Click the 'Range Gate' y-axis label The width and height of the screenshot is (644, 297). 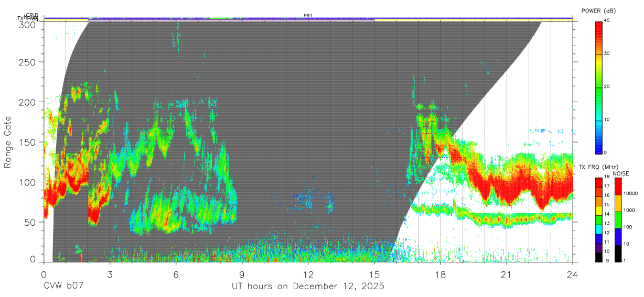tap(8, 142)
